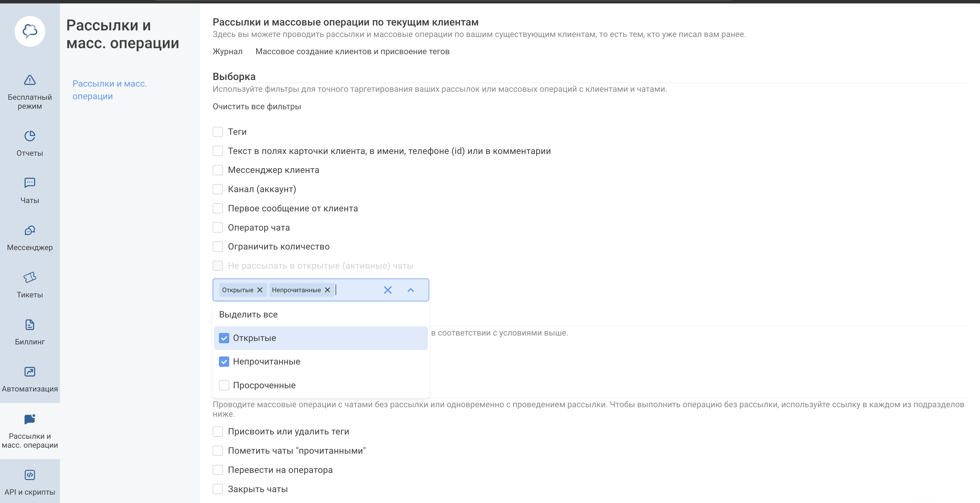This screenshot has width=980, height=503.
Task: Tick the Закрыть чаты checkbox
Action: (x=217, y=489)
